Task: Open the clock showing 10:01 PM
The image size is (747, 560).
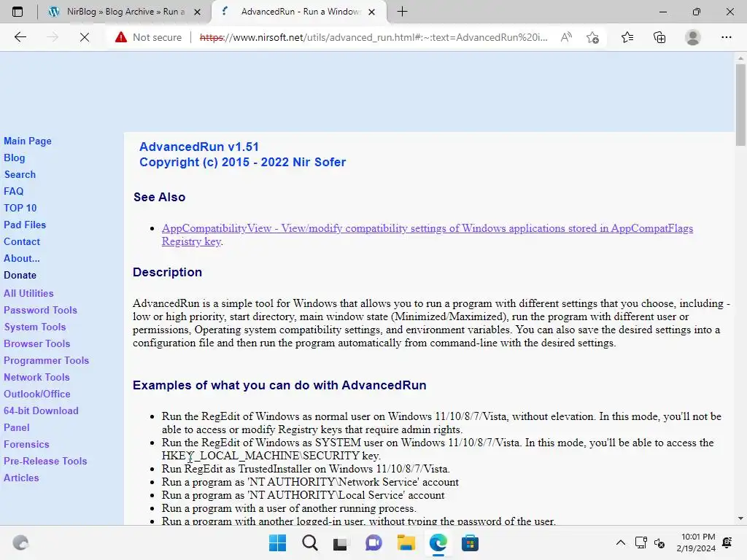Action: (x=696, y=542)
